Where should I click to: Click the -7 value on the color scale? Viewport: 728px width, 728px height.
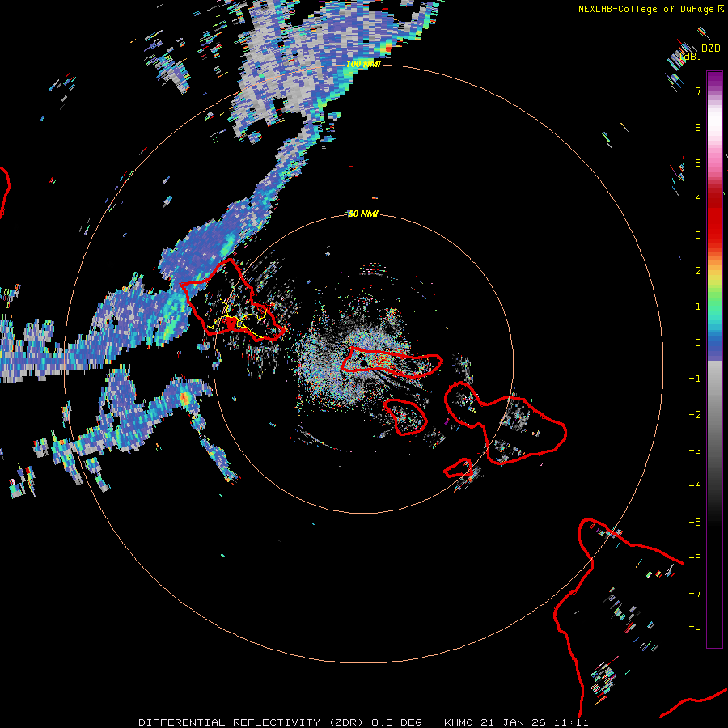(695, 594)
